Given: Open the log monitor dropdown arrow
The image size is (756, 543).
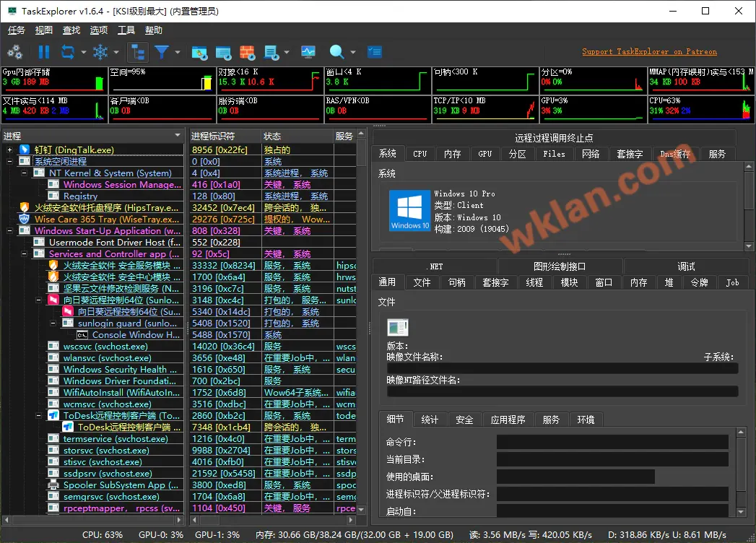Looking at the screenshot, I should [287, 52].
